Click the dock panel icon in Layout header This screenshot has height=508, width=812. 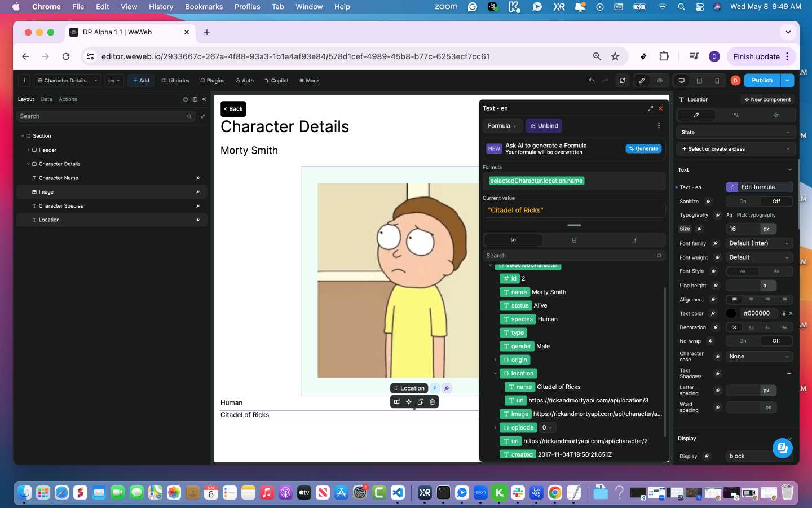click(195, 99)
